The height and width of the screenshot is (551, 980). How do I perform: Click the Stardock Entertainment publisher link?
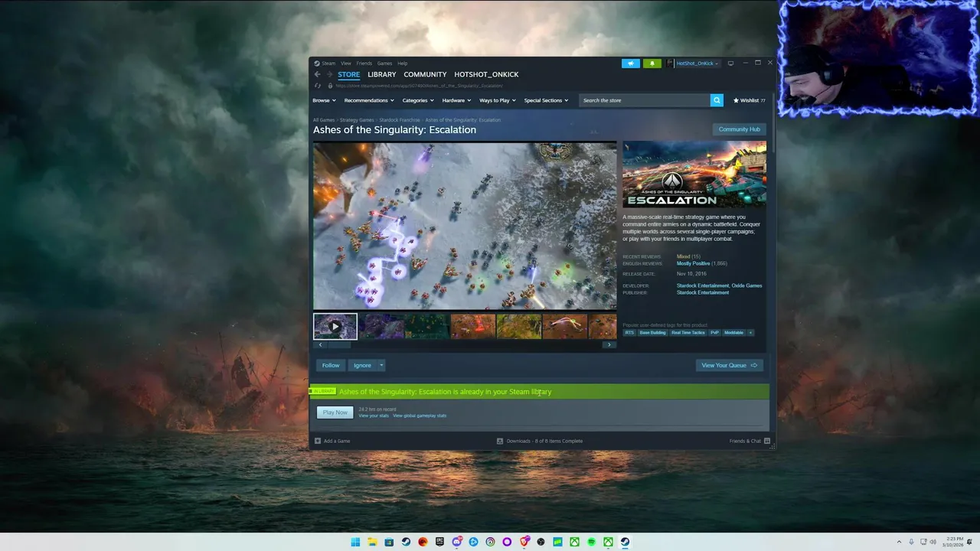(703, 292)
